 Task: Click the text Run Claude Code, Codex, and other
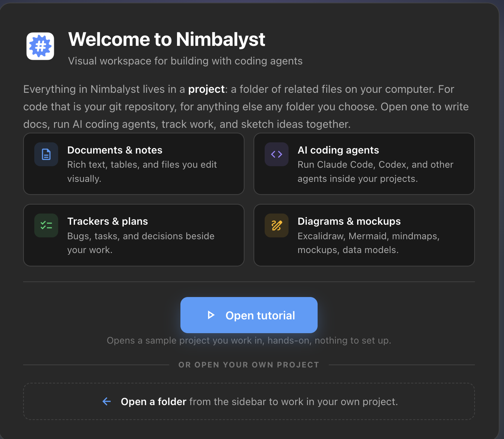[x=375, y=165]
